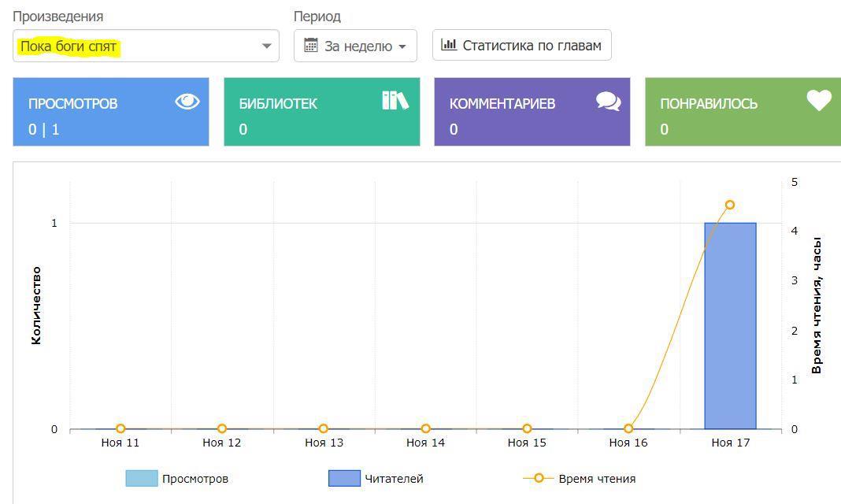Click the Читателей legend color swatch
Screen dimensions: 841x504
point(344,478)
